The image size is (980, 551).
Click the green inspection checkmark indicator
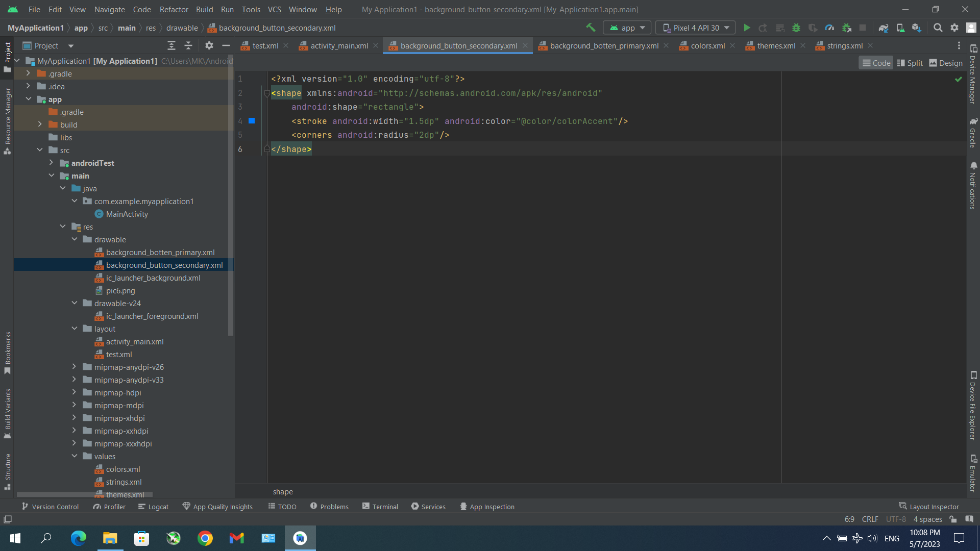click(x=959, y=79)
